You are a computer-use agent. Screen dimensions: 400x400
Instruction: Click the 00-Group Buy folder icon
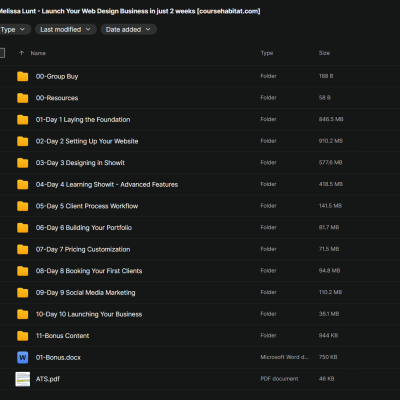point(23,76)
